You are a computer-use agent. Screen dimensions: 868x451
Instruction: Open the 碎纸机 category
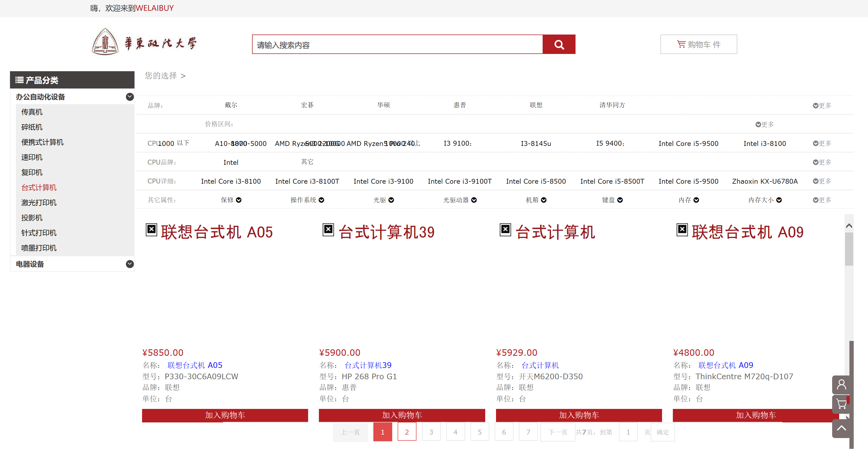[32, 127]
